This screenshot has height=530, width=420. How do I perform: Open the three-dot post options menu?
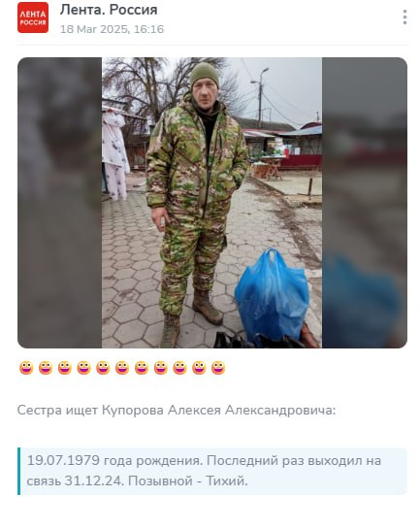404,17
